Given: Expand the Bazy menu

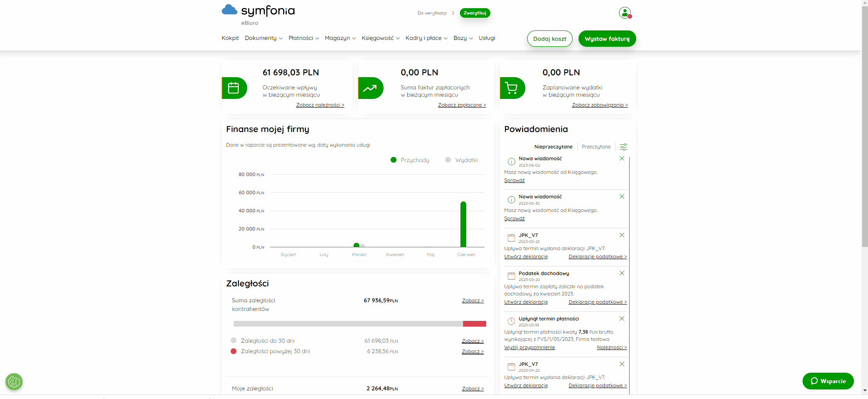Looking at the screenshot, I should 463,38.
